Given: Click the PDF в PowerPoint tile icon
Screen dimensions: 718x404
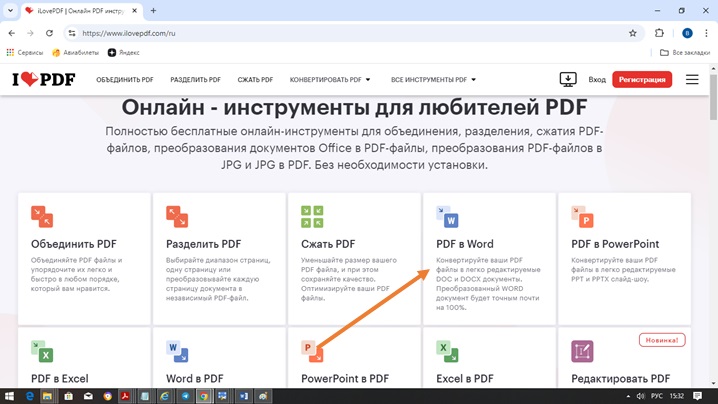Looking at the screenshot, I should point(581,216).
